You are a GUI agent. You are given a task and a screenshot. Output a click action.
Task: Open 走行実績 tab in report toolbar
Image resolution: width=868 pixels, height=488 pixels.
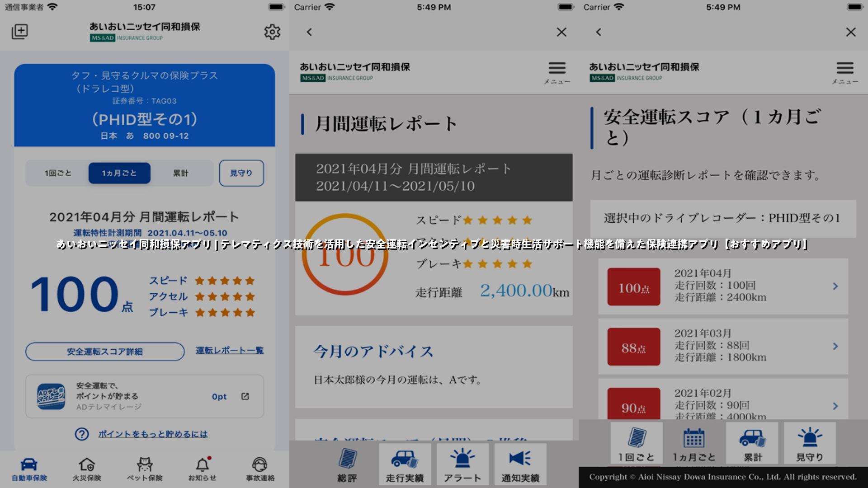[x=405, y=464]
